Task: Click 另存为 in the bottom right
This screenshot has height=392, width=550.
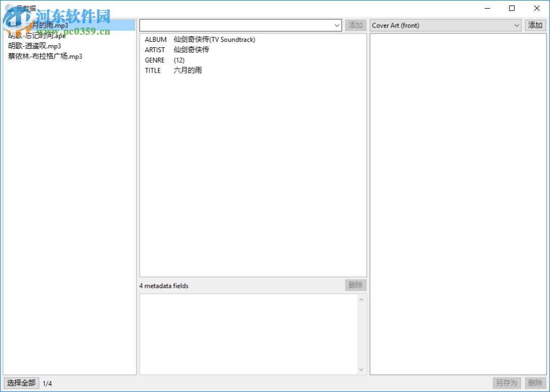Action: (506, 383)
